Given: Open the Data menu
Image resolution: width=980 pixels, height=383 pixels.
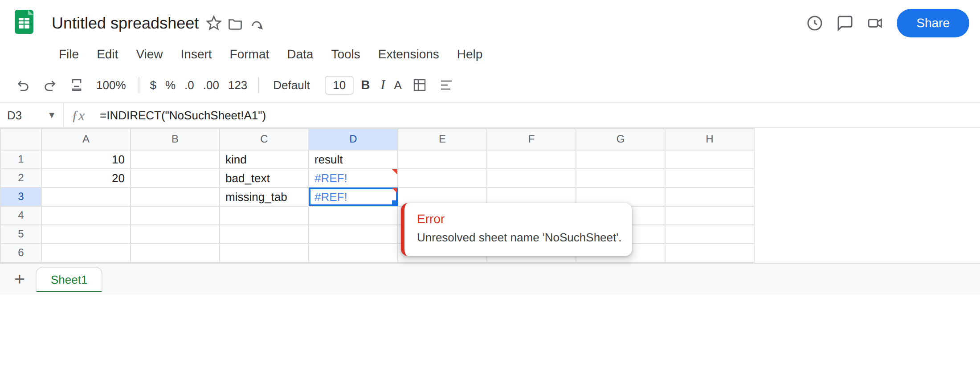Looking at the screenshot, I should pyautogui.click(x=300, y=54).
